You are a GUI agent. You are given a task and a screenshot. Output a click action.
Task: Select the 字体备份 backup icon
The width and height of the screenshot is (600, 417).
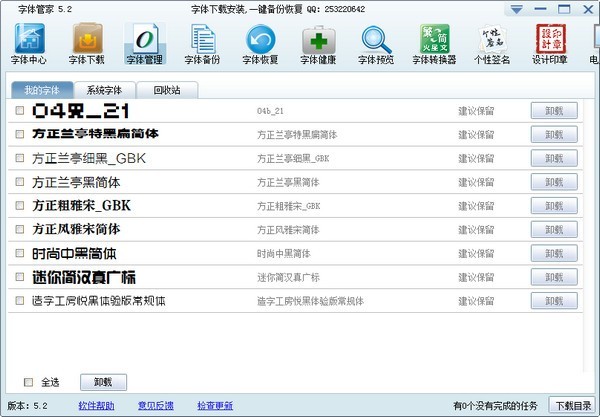pos(203,45)
